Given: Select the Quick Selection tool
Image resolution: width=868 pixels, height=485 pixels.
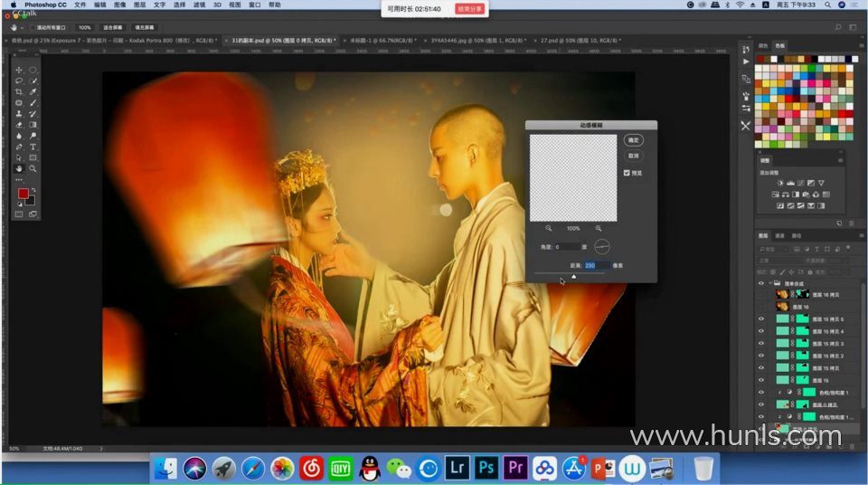Looking at the screenshot, I should pos(33,81).
